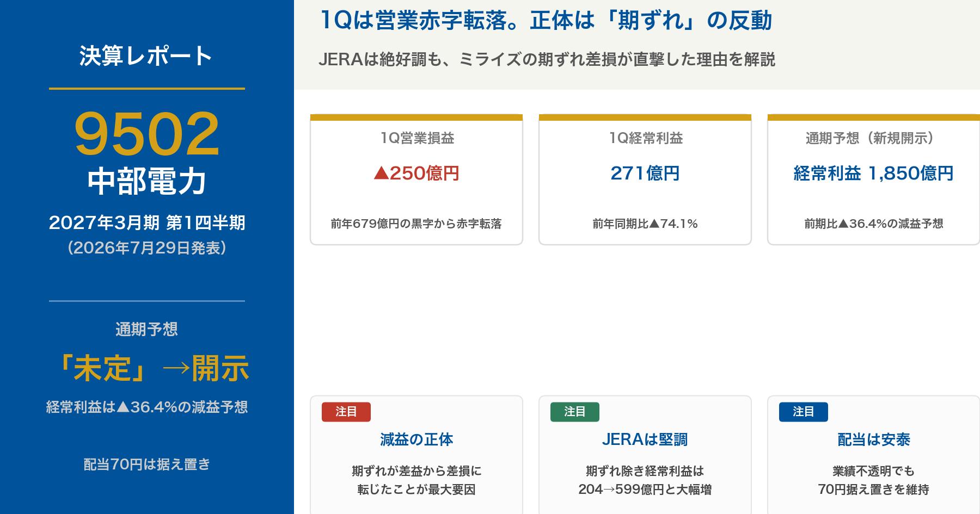
Task: Click the 1Q営業損益 card label
Action: (416, 138)
